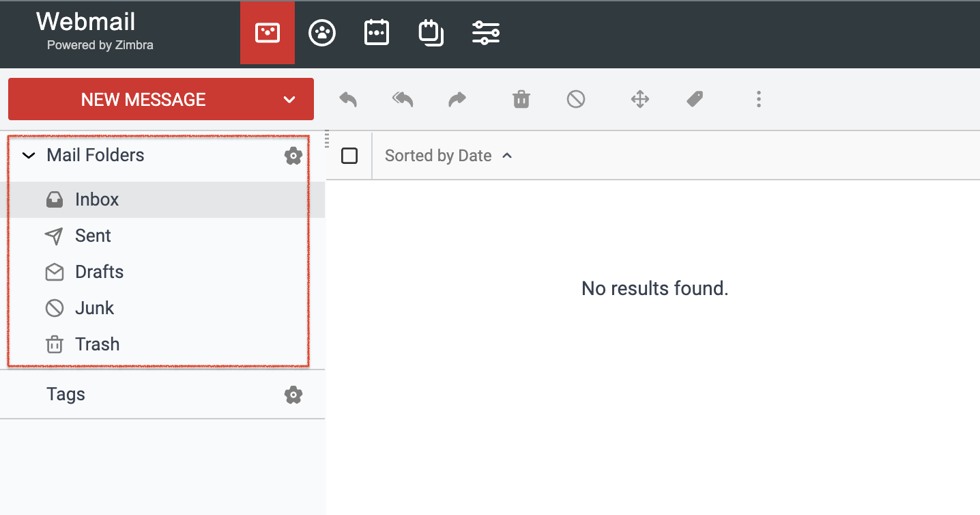
Task: Open the Preferences sliders icon
Action: [486, 33]
